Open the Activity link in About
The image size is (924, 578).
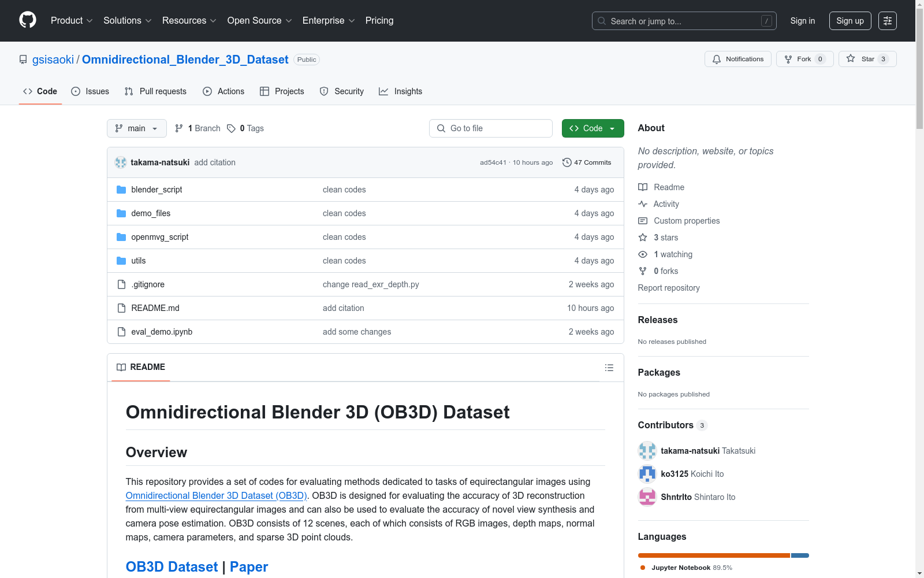659,204
